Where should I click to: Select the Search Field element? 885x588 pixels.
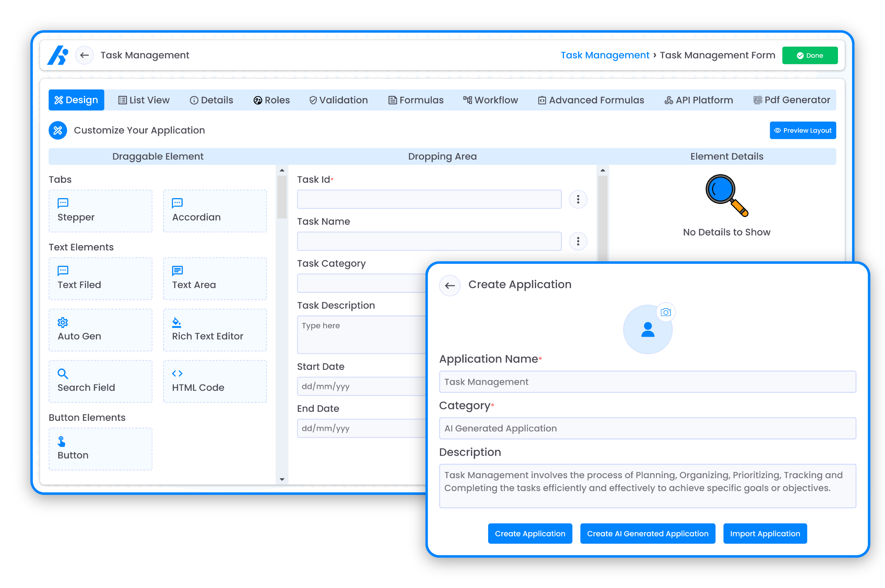pyautogui.click(x=100, y=381)
